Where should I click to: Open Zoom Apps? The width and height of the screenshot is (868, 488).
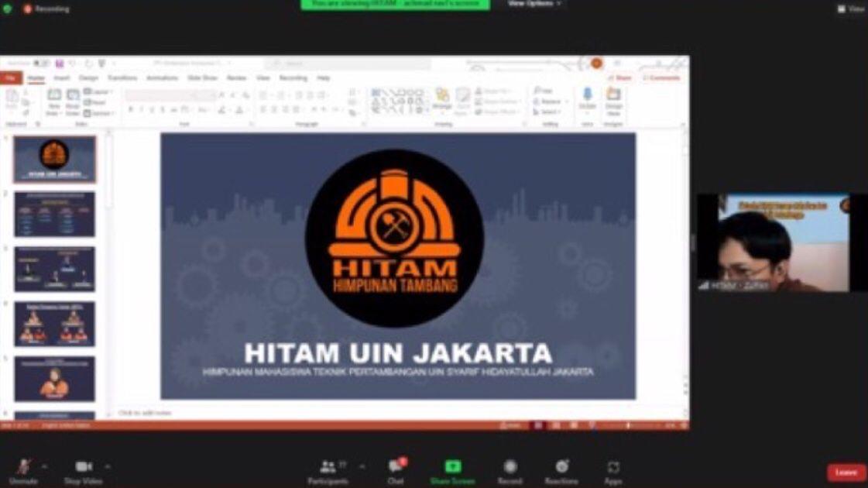[612, 472]
